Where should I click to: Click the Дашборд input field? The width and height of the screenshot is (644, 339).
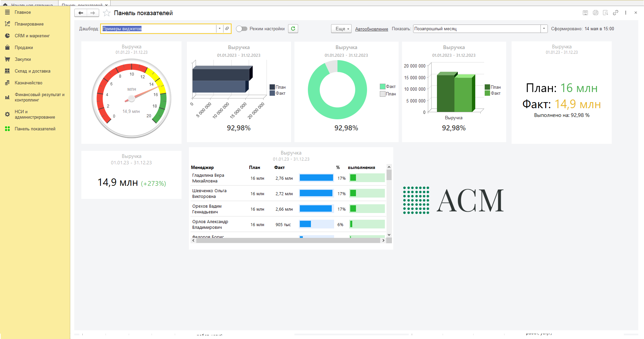pyautogui.click(x=158, y=29)
